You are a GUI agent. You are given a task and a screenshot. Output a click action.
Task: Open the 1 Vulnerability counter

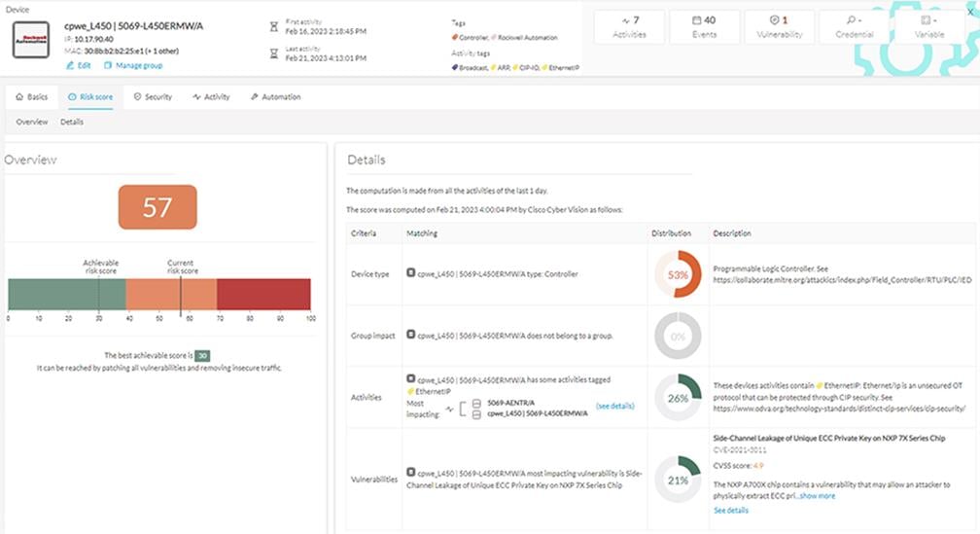[x=780, y=27]
